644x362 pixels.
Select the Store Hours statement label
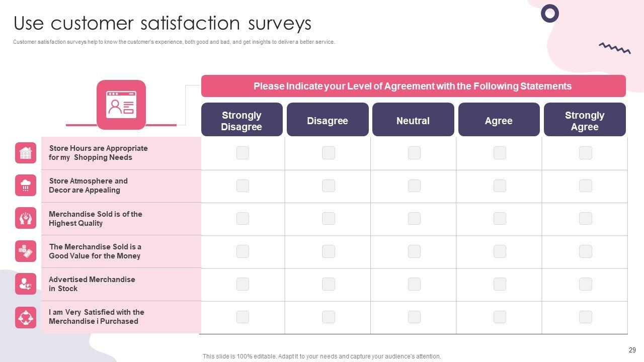point(98,153)
